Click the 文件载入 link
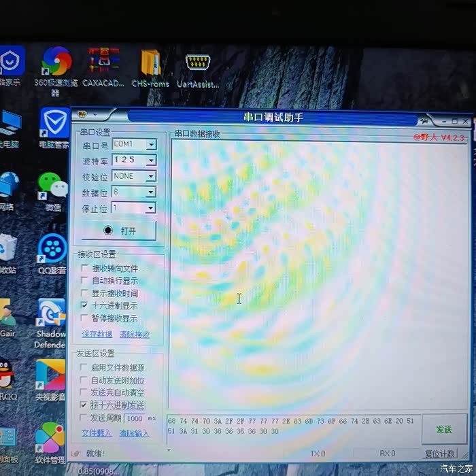The width and height of the screenshot is (476, 476). tap(97, 433)
